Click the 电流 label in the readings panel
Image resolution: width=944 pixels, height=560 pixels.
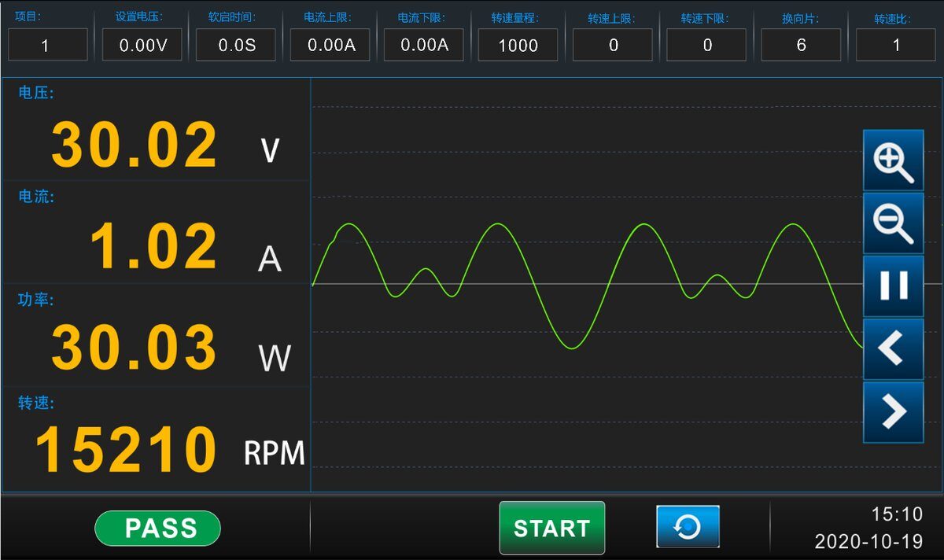coord(36,197)
